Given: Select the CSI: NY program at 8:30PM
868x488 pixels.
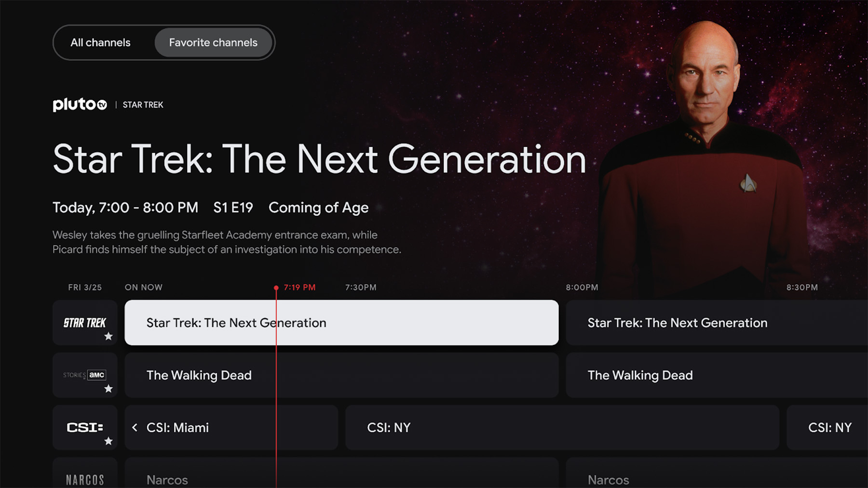Looking at the screenshot, I should coord(827,427).
